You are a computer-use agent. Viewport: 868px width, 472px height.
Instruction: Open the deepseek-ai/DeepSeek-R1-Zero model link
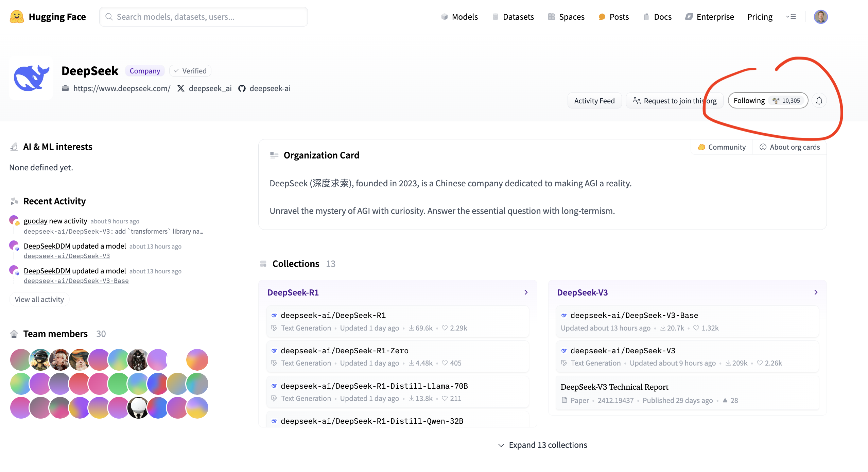coord(344,351)
